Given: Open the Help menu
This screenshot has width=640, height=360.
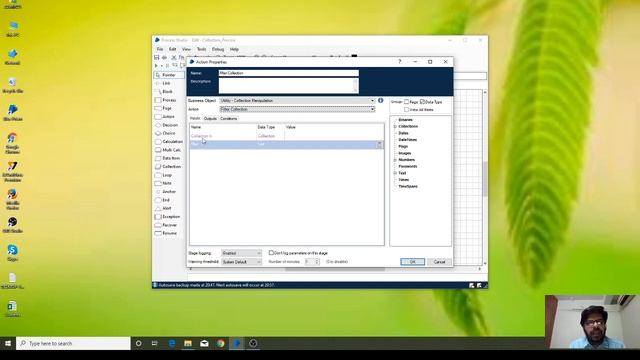Looking at the screenshot, I should [x=234, y=49].
